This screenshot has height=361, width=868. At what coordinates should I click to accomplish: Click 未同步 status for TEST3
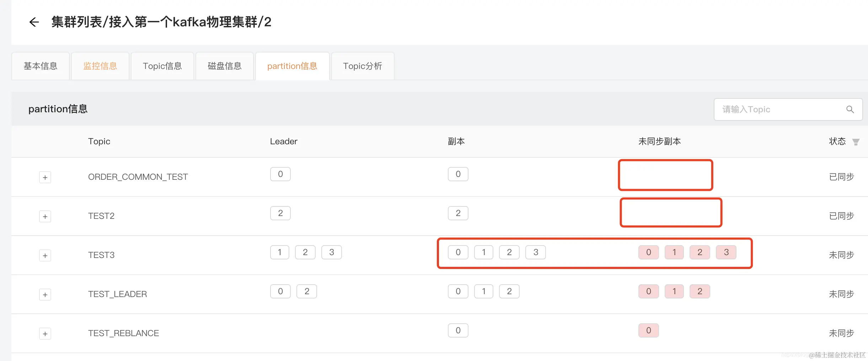pyautogui.click(x=841, y=255)
